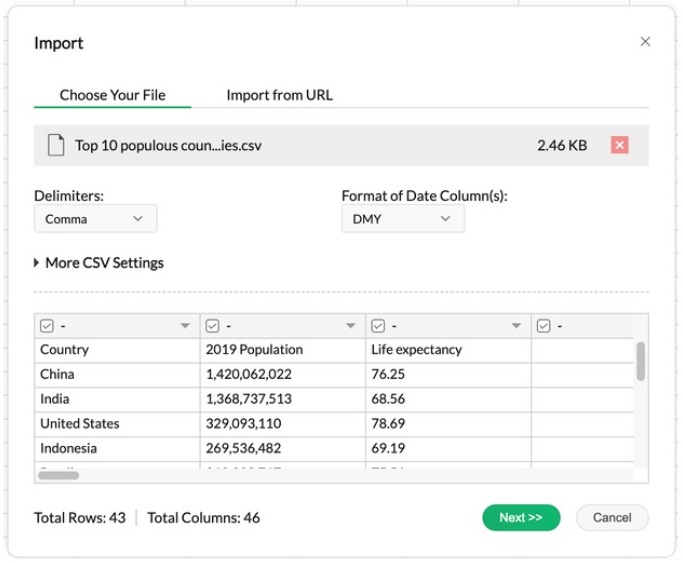
Task: Deselect the fourth column checkbox
Action: (543, 326)
